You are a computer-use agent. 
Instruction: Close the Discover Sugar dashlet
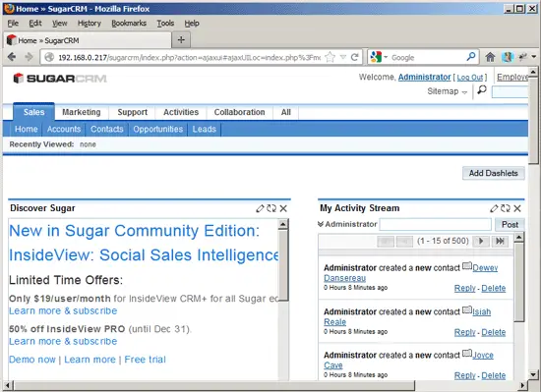(283, 208)
